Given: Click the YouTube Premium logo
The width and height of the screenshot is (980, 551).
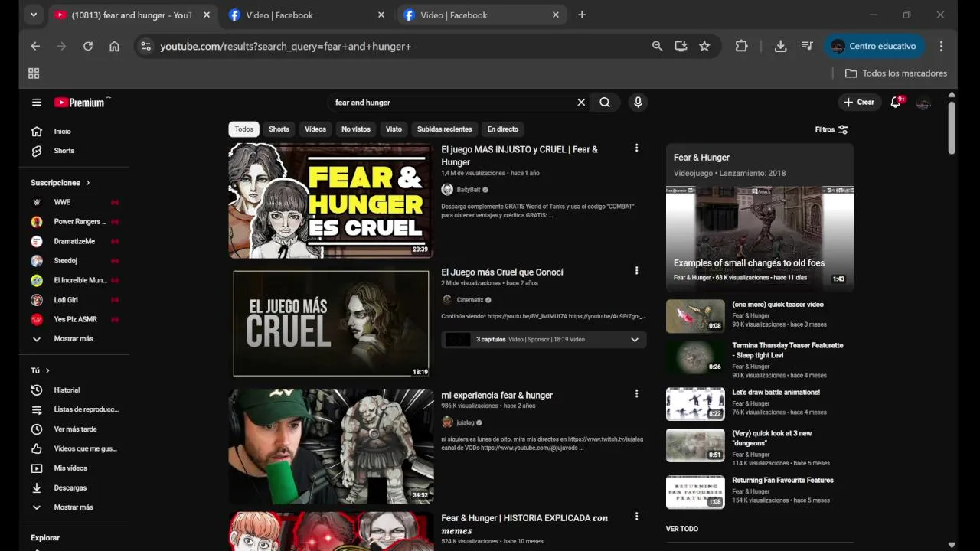Looking at the screenshot, I should click(80, 102).
